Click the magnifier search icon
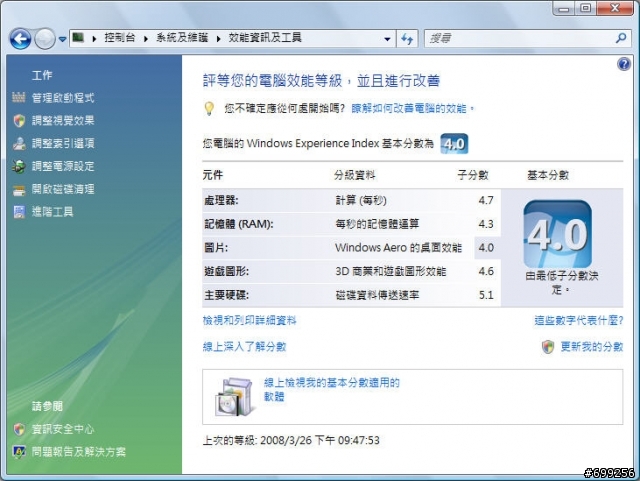This screenshot has width=640, height=481. [x=621, y=38]
